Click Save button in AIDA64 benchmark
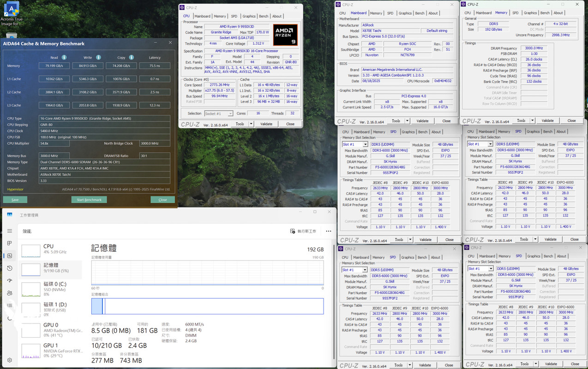588x369 pixels. pos(15,200)
